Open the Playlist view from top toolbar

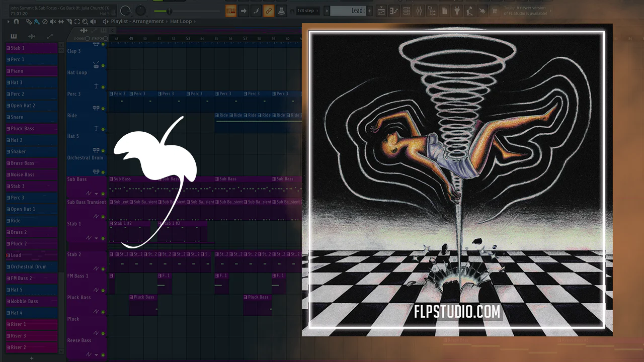(x=382, y=11)
